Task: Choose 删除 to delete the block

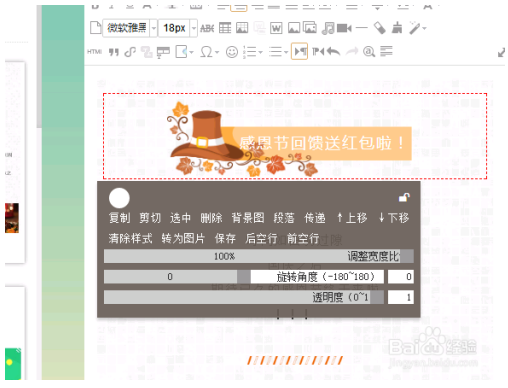Action: coord(211,218)
